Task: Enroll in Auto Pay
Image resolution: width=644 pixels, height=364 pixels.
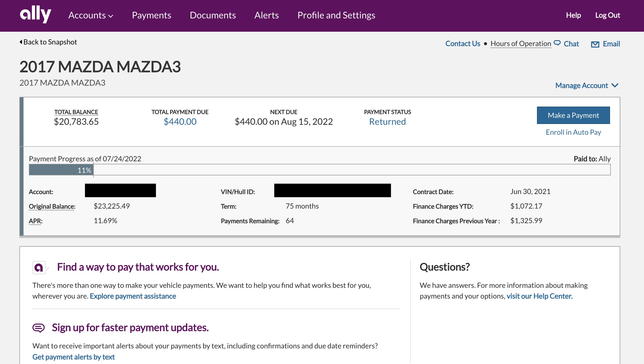Action: click(573, 132)
